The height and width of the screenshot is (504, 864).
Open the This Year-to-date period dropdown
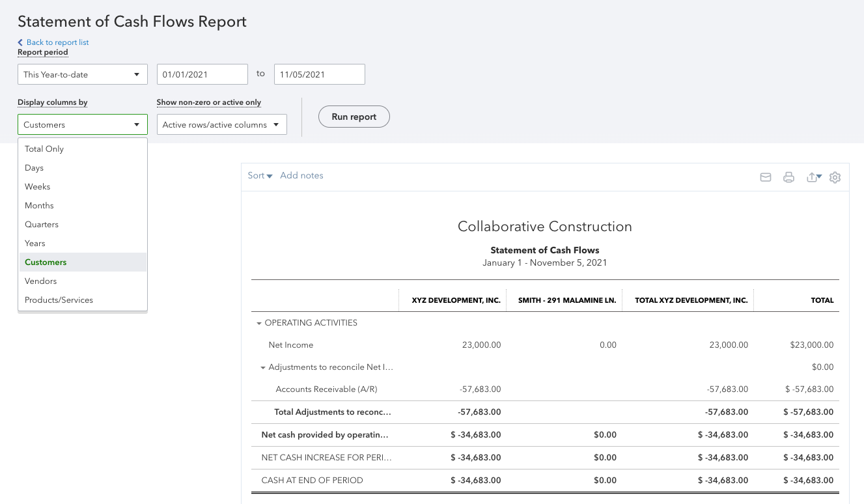point(82,74)
